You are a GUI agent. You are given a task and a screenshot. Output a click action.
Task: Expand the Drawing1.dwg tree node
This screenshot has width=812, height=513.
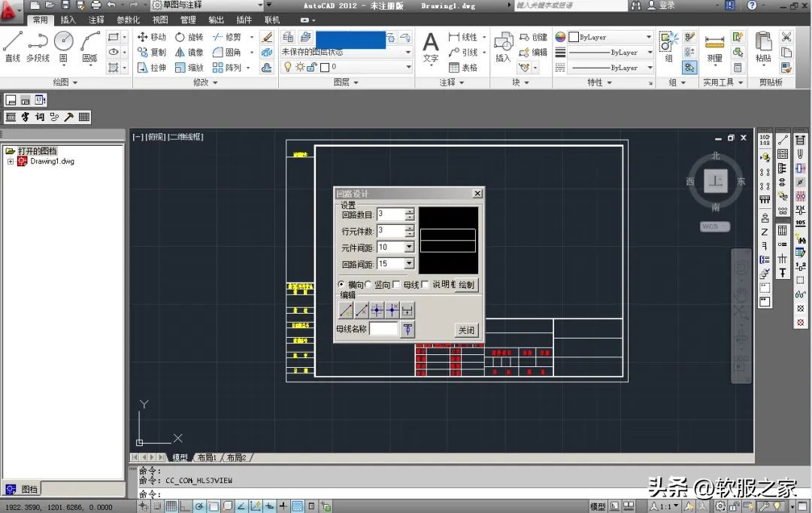tap(11, 162)
